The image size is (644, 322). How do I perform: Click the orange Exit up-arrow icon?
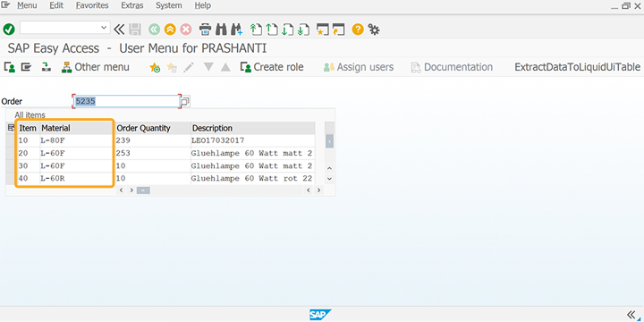(170, 30)
